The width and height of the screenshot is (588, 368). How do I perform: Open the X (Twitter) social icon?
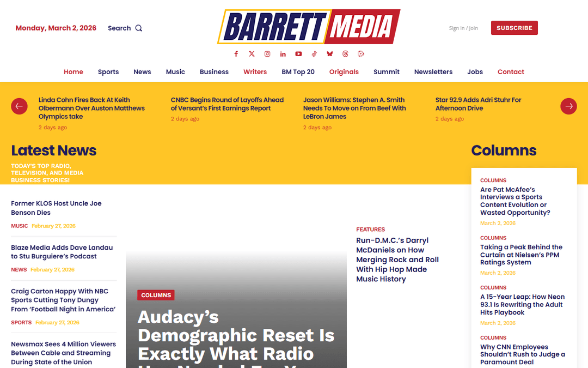pos(252,54)
